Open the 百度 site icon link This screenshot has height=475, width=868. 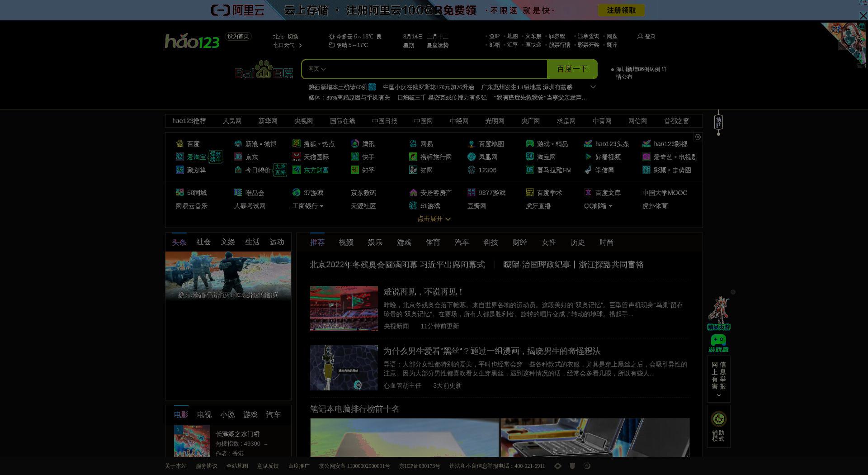tap(180, 144)
